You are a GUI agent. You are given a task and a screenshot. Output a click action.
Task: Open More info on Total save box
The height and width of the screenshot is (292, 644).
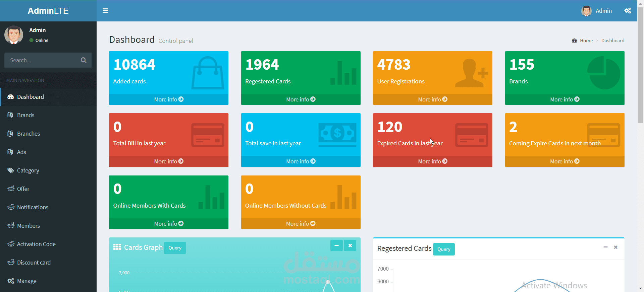(301, 161)
